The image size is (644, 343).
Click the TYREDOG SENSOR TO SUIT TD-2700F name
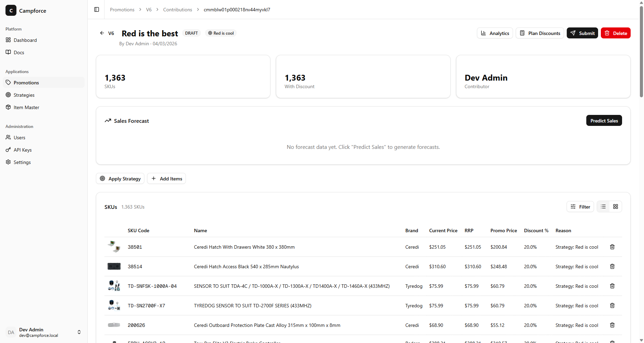tap(252, 306)
